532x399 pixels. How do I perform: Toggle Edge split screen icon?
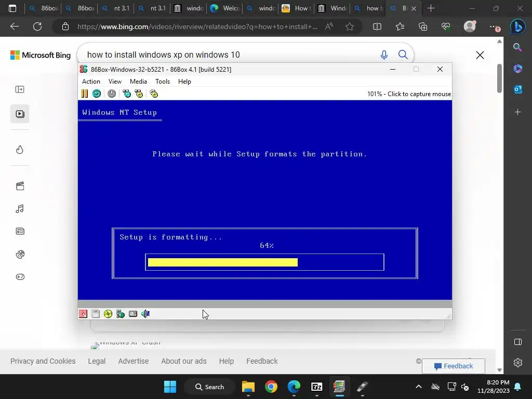377,26
